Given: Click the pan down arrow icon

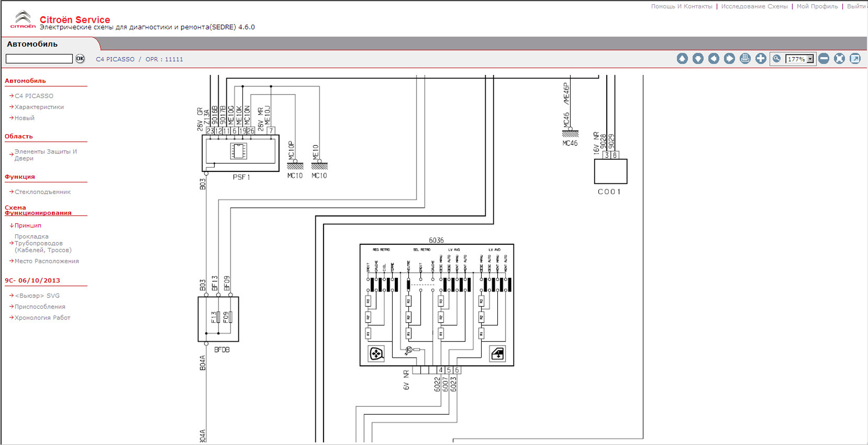Looking at the screenshot, I should (x=698, y=59).
